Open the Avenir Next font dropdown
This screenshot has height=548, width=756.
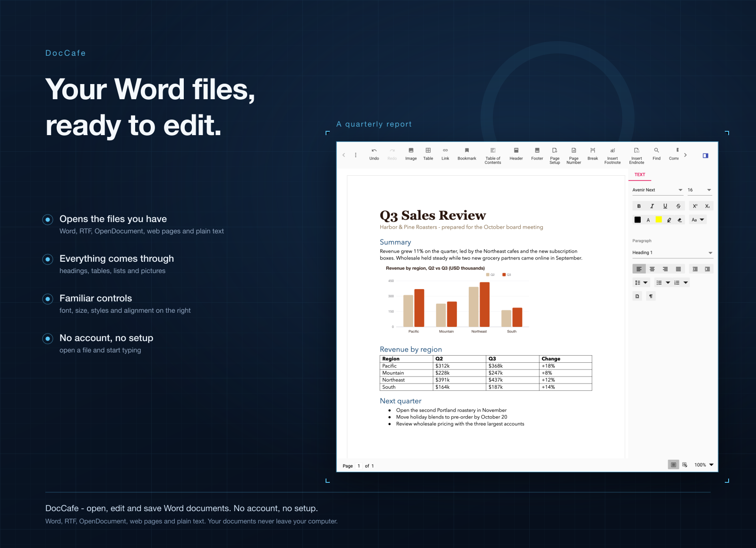click(658, 190)
